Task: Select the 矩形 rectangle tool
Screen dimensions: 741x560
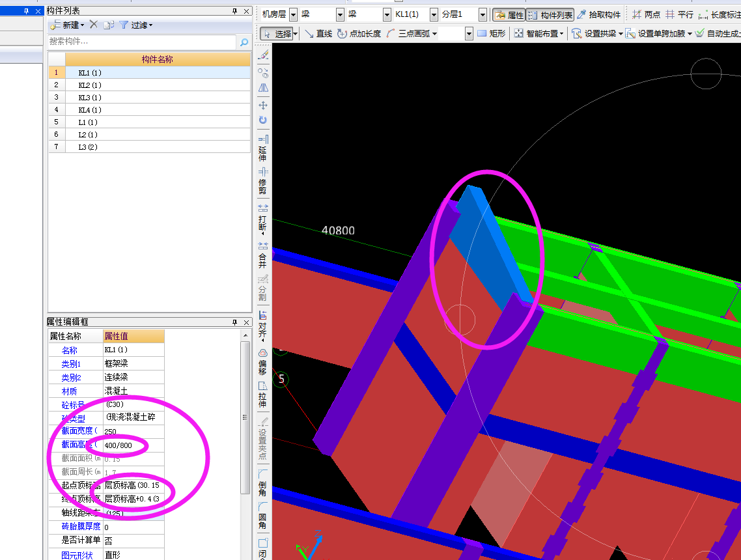Action: [x=492, y=34]
